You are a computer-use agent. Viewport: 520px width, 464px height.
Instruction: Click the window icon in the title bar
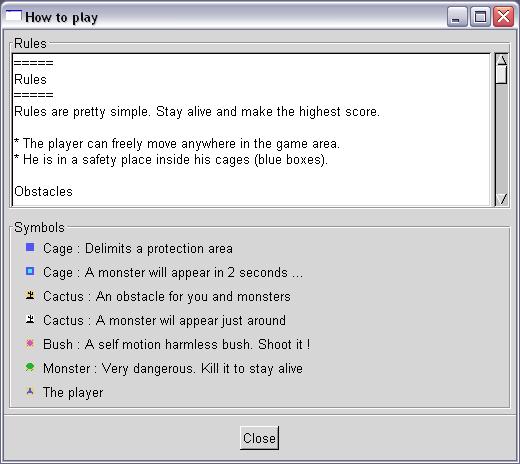[x=13, y=16]
